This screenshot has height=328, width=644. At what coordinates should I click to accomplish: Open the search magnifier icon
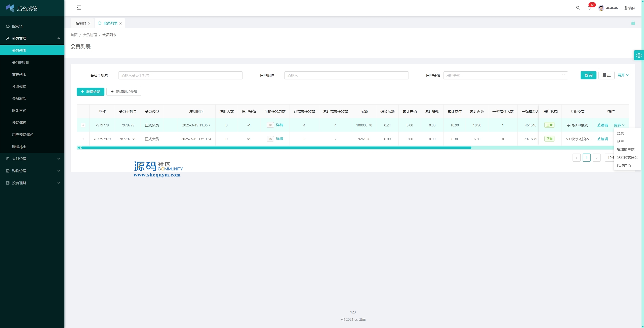[x=578, y=8]
